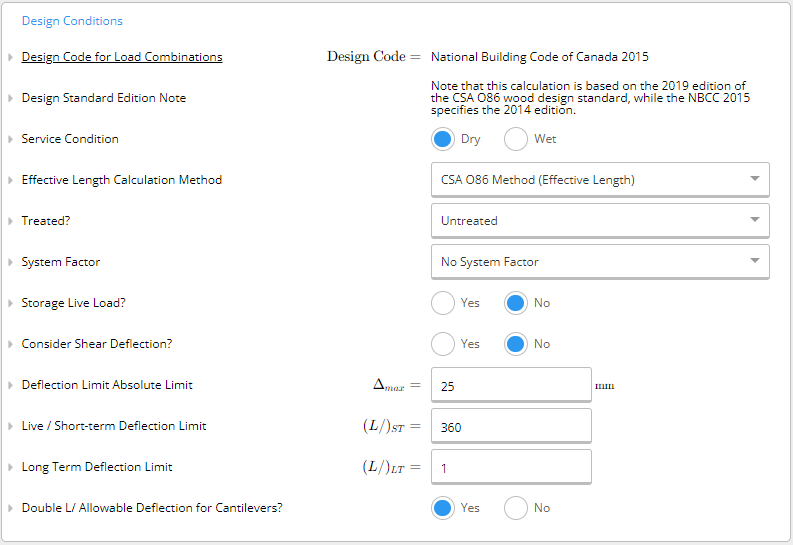The image size is (793, 545).
Task: Click the Design Standard Edition Note label
Action: click(104, 98)
